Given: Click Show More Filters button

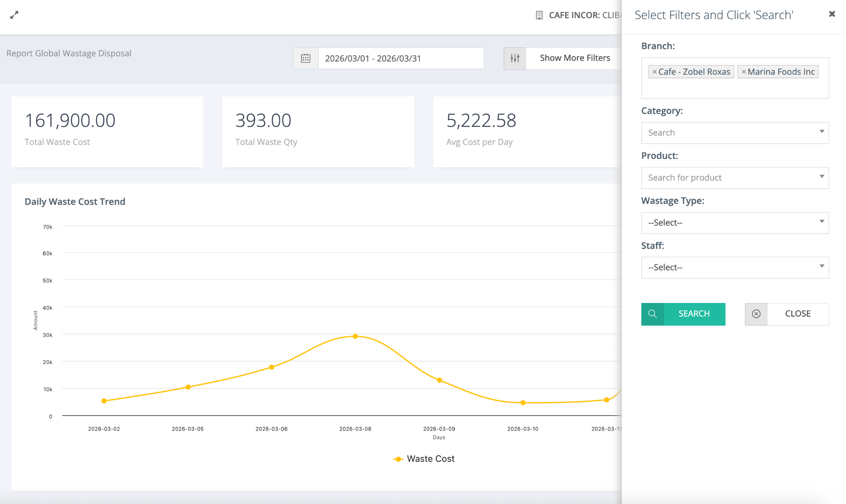Looking at the screenshot, I should pyautogui.click(x=574, y=58).
